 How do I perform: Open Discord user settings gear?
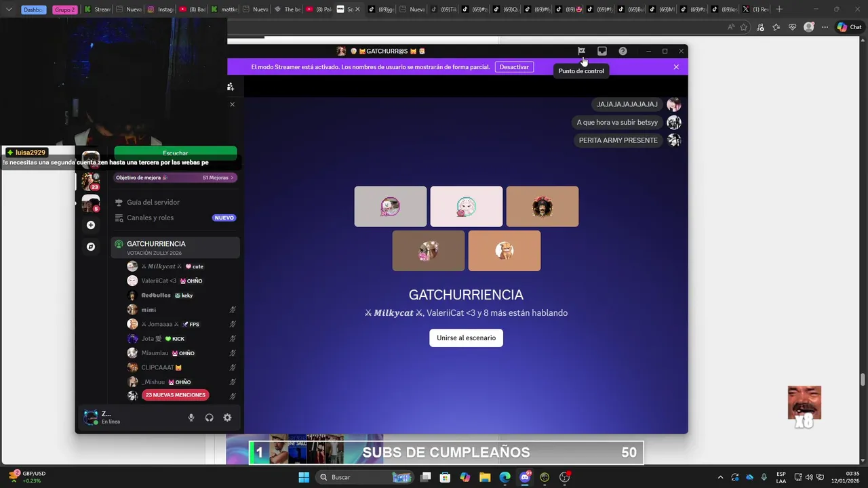click(x=228, y=418)
